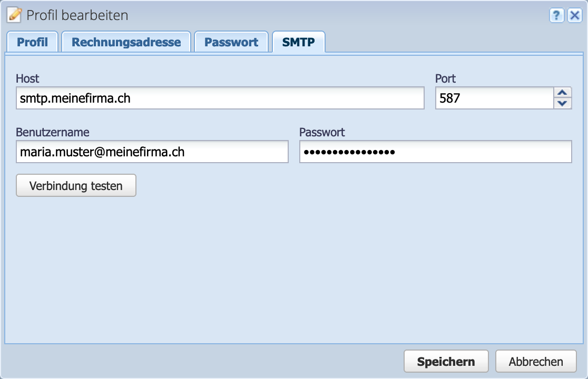This screenshot has width=588, height=379.
Task: Click the help question mark icon
Action: [x=556, y=16]
